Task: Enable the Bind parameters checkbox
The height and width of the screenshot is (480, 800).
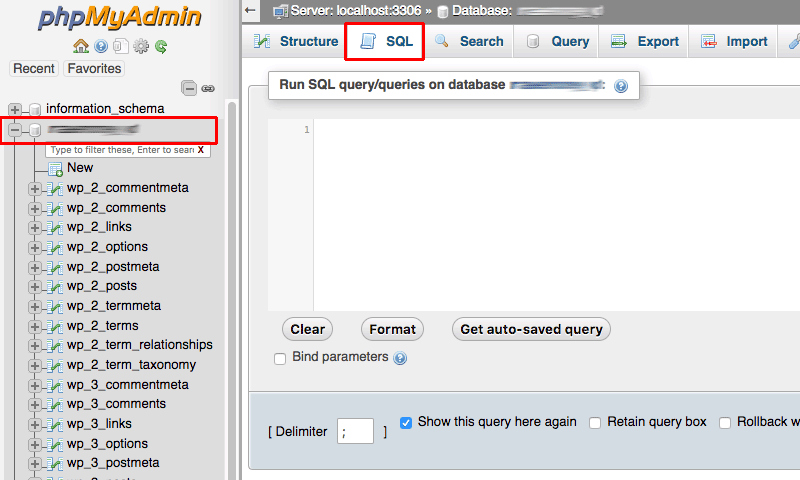Action: (x=280, y=359)
